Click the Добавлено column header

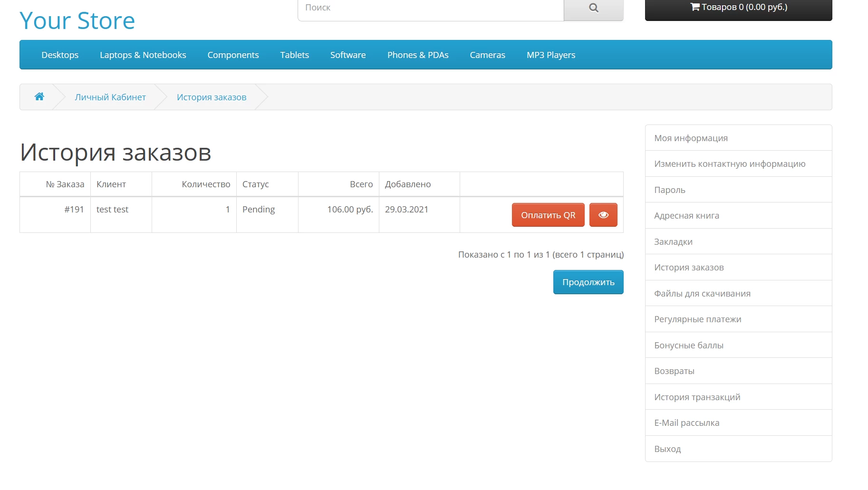coord(419,184)
